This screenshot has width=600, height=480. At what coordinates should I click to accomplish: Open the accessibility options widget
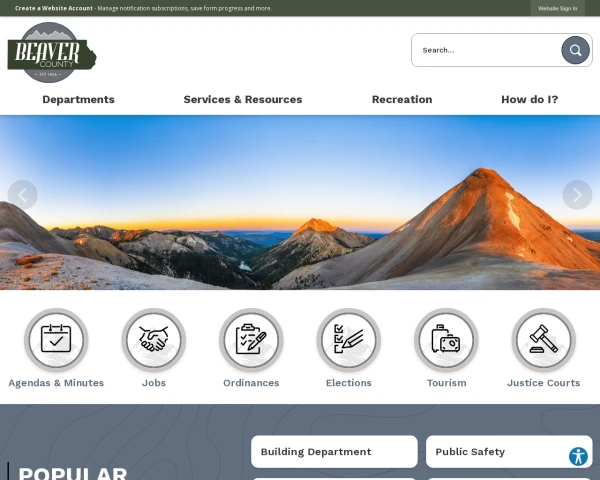tap(578, 456)
